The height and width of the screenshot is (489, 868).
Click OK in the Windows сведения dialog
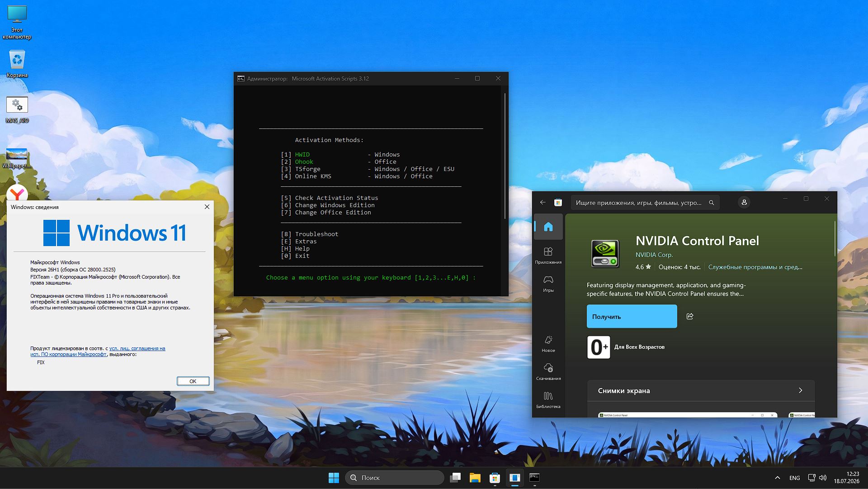tap(193, 381)
